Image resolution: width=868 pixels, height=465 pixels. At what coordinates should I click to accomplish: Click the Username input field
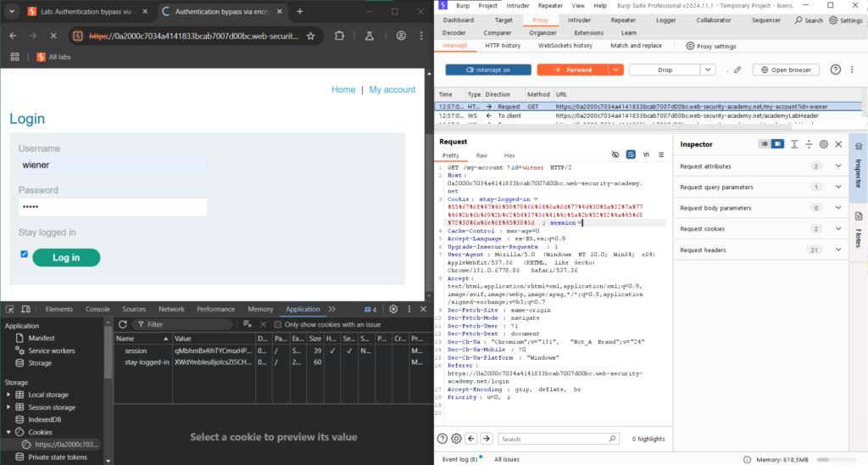coord(113,165)
